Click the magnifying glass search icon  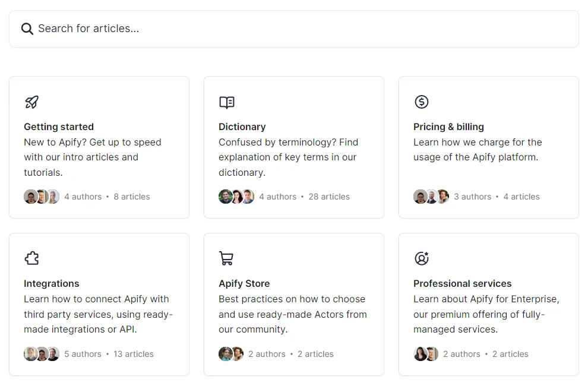(x=27, y=29)
